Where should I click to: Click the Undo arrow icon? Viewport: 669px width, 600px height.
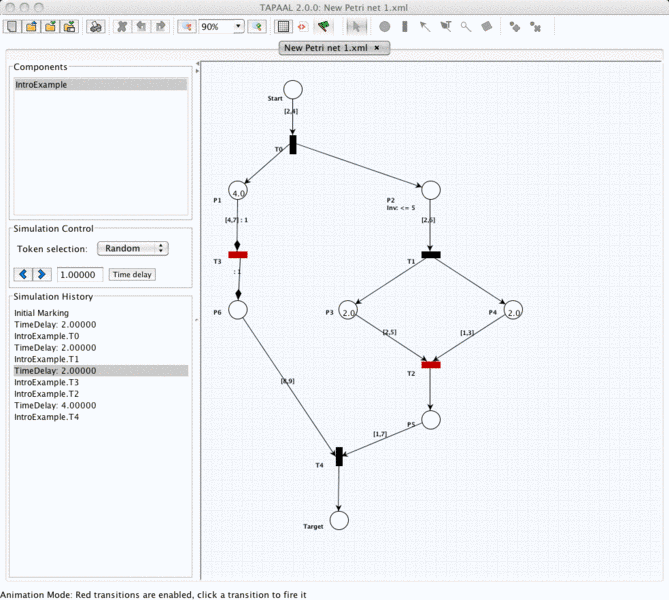(141, 26)
